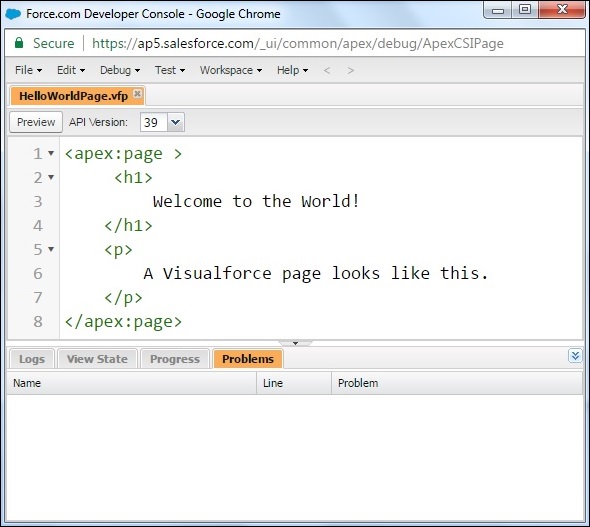Open the File menu
This screenshot has height=527, width=590.
coord(28,70)
